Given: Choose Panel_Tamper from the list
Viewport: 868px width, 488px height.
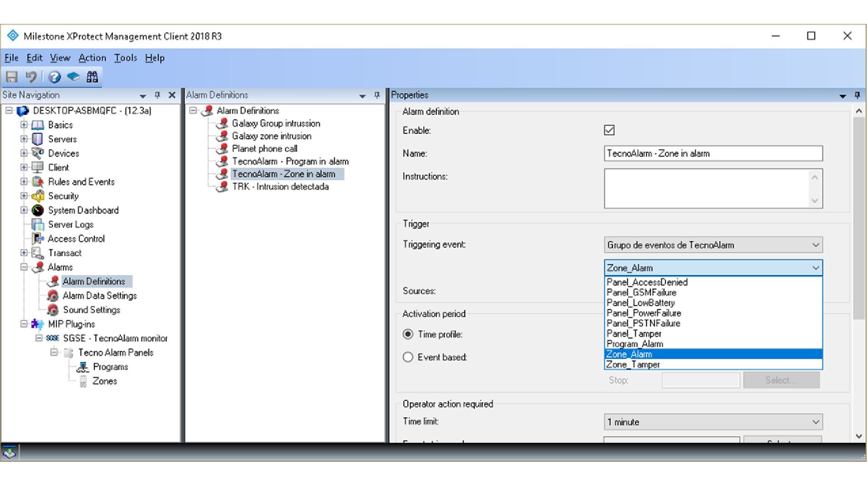Looking at the screenshot, I should (713, 334).
